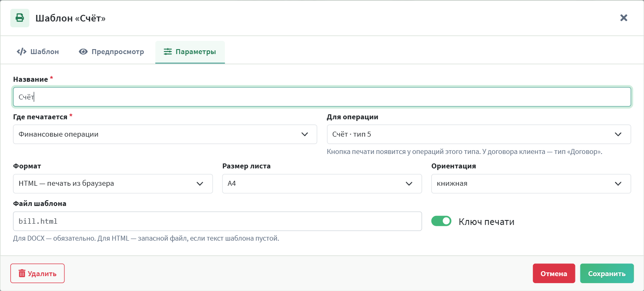
Task: Click the «Где печатается» field label
Action: 40,117
